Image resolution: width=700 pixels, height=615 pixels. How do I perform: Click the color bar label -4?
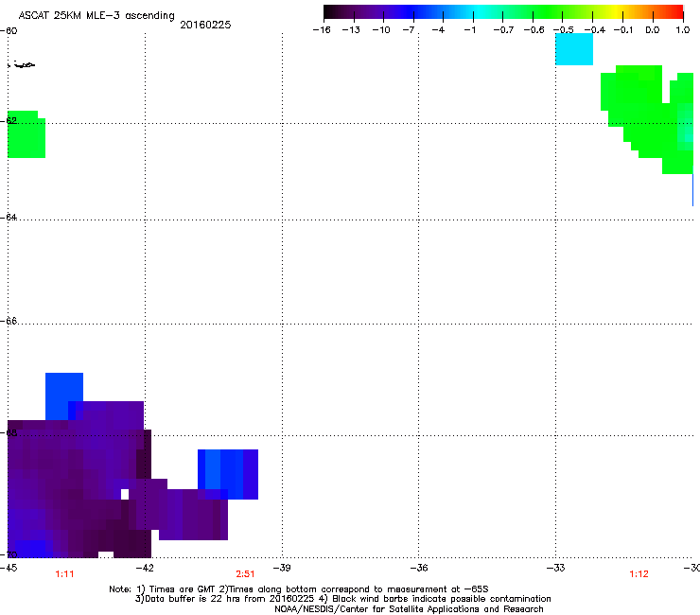click(438, 30)
